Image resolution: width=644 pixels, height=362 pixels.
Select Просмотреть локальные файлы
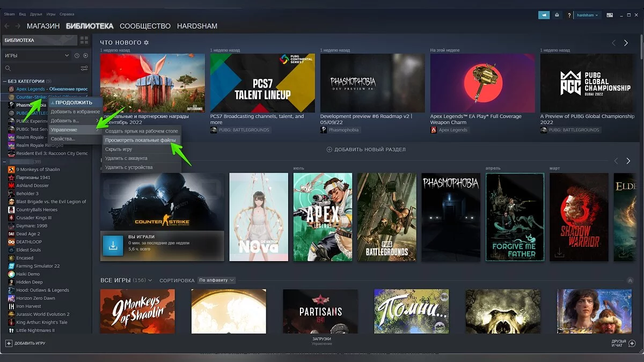142,140
